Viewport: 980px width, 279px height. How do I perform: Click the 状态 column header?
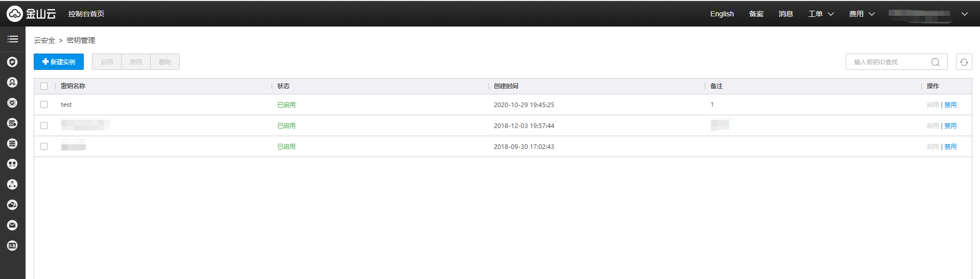coord(283,86)
